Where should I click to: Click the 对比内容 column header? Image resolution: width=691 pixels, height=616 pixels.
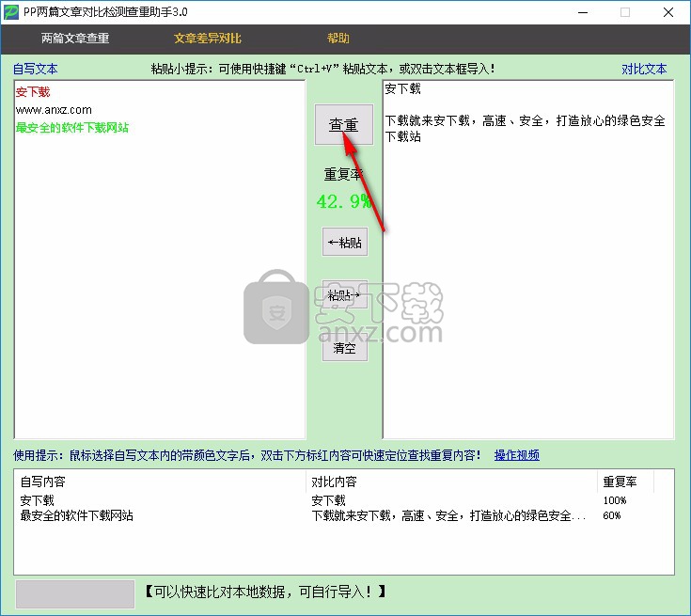[451, 482]
